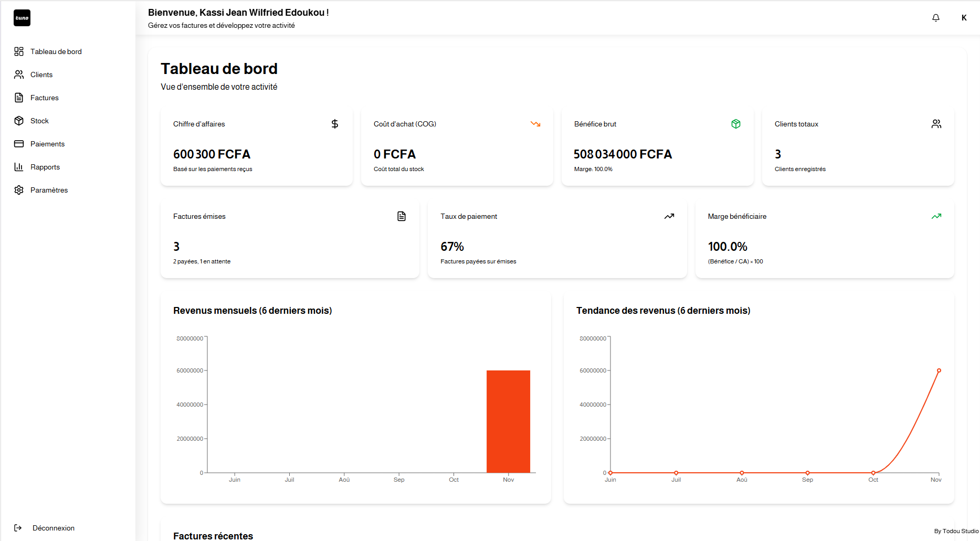
Task: Click the green trend icon on Marge bénéficiaire
Action: point(936,216)
